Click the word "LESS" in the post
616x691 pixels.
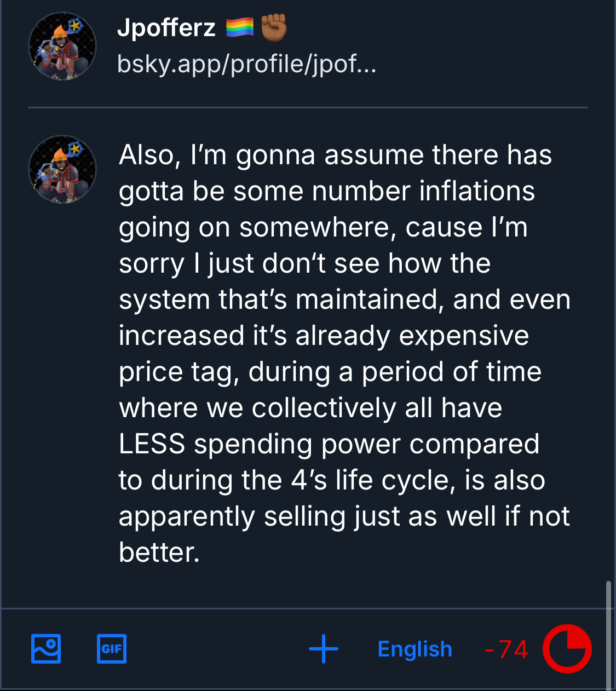coord(152,444)
